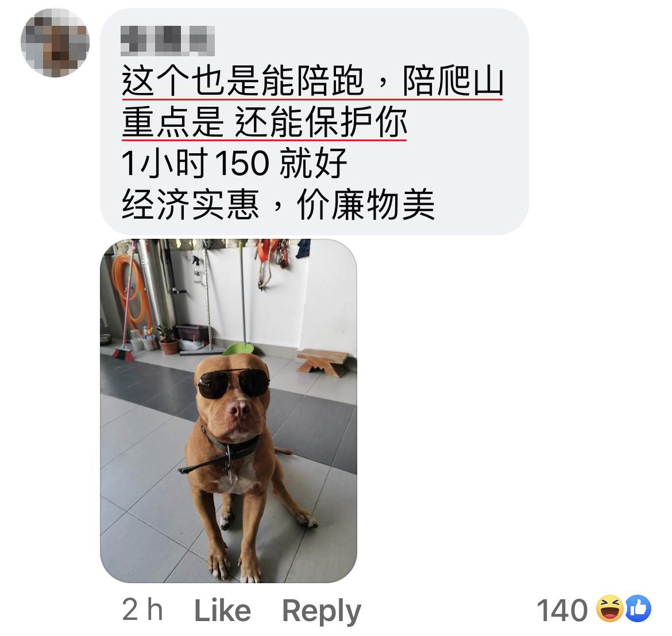672x636 pixels.
Task: Open the 2 h timestamp permalink
Action: [142, 610]
